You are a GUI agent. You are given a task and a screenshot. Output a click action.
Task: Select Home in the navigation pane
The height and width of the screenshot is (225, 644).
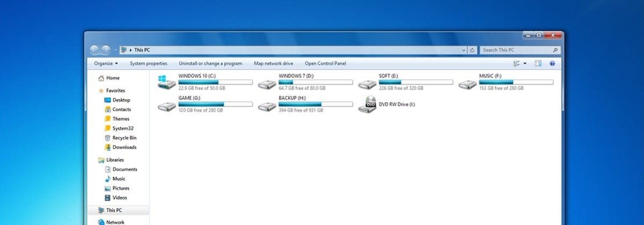(109, 78)
